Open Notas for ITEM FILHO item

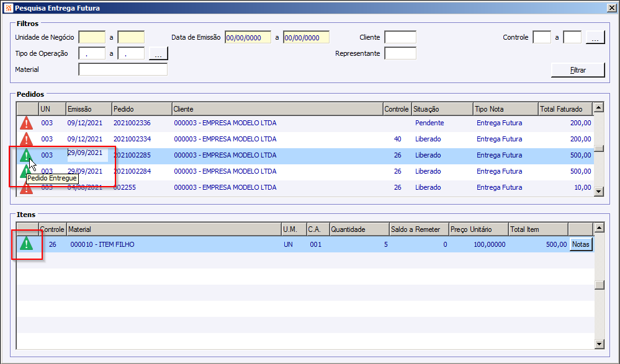point(581,244)
